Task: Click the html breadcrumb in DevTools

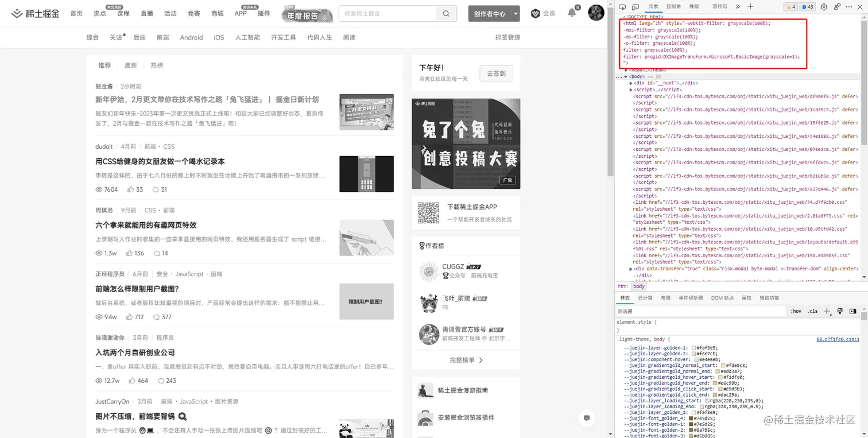Action: pyautogui.click(x=623, y=286)
